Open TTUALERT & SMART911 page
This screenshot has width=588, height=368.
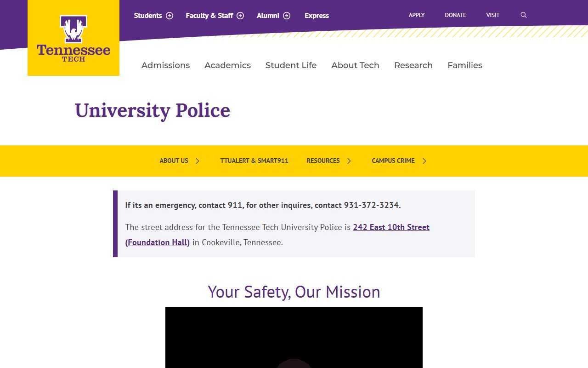(254, 161)
